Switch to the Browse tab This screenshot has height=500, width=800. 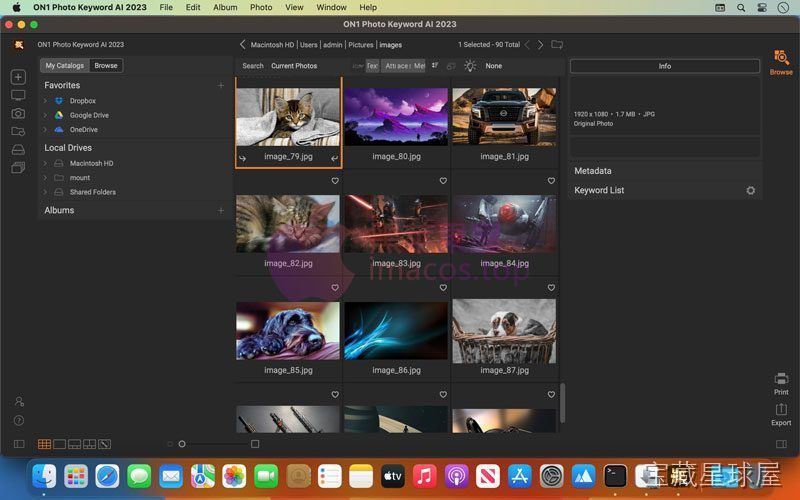106,65
